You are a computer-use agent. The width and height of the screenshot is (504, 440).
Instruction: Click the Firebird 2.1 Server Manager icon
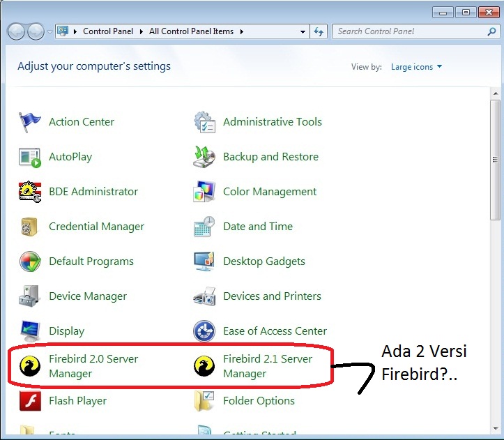click(x=204, y=366)
